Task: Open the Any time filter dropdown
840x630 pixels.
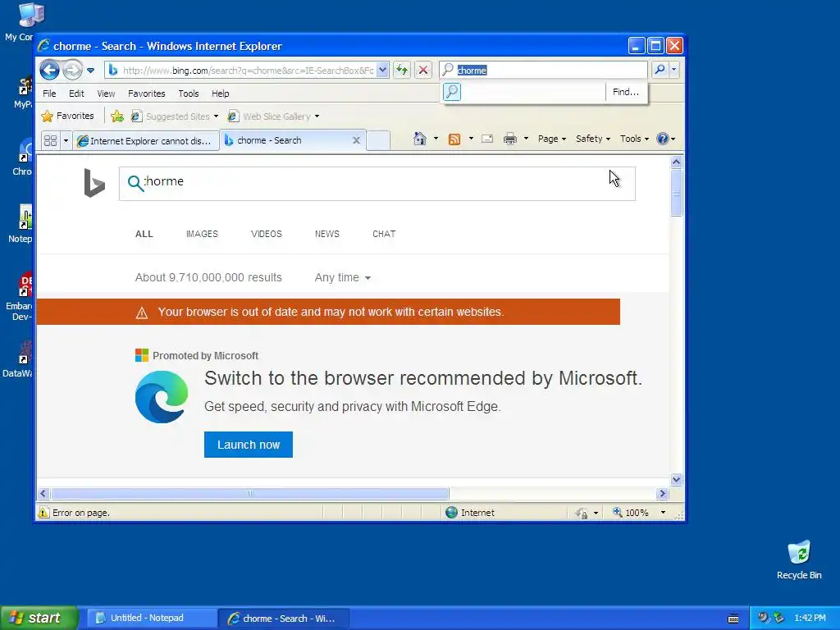Action: coord(343,277)
